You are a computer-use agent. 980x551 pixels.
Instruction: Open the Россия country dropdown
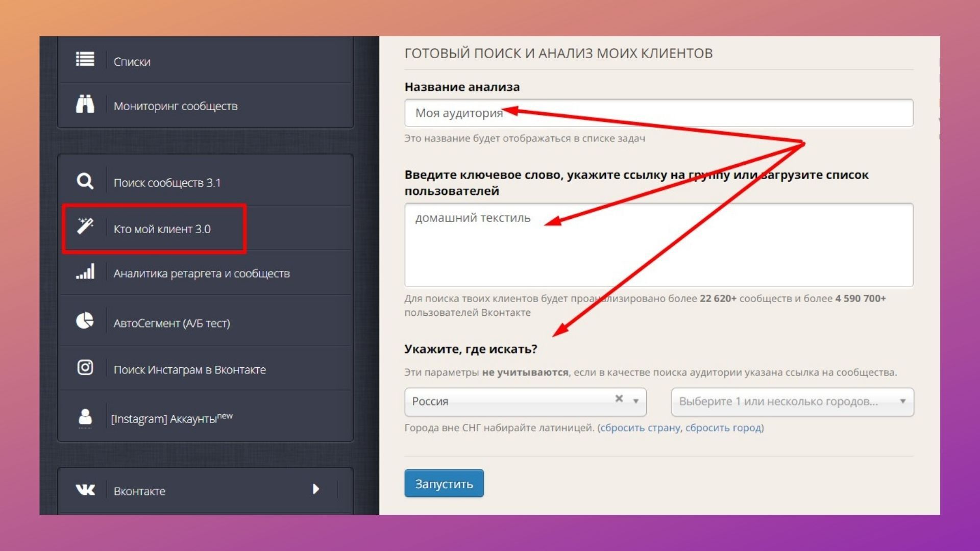click(525, 402)
